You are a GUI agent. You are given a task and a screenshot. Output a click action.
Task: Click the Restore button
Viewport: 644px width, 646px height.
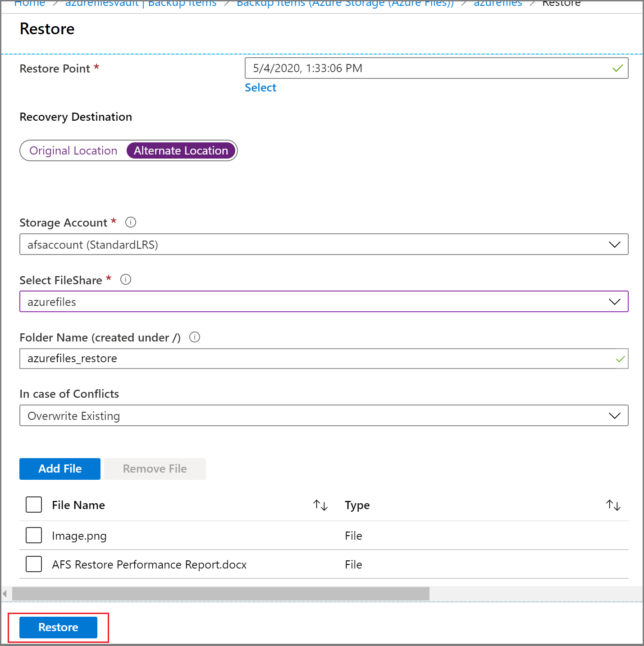click(58, 627)
